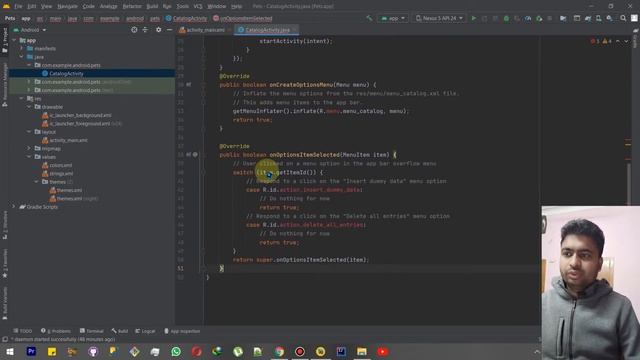Collapse the values folder

[29, 157]
